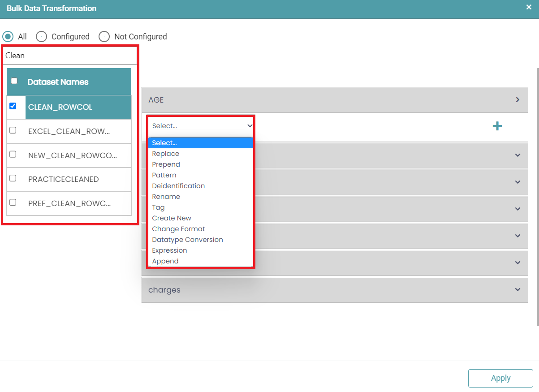Select Datatype Conversion option

pos(187,240)
